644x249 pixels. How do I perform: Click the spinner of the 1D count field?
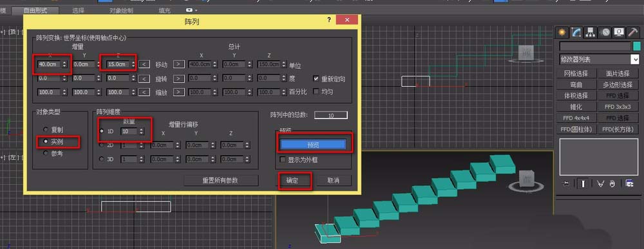click(142, 131)
